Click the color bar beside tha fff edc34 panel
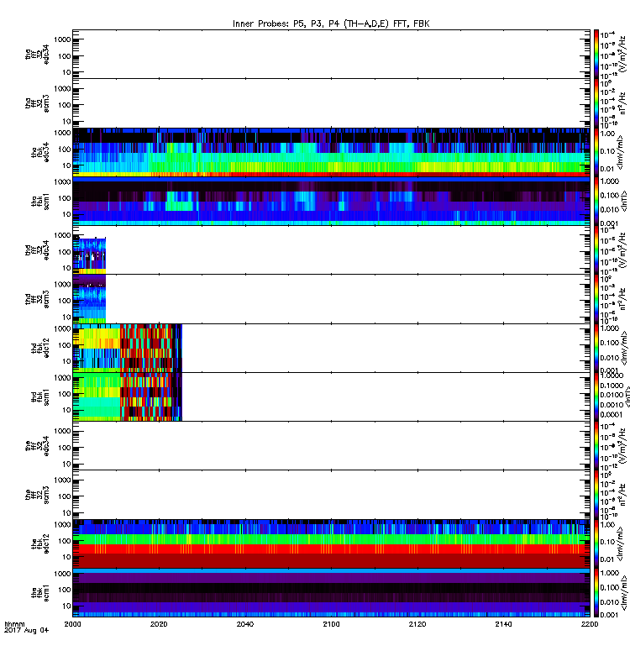The image size is (630, 672). (596, 54)
